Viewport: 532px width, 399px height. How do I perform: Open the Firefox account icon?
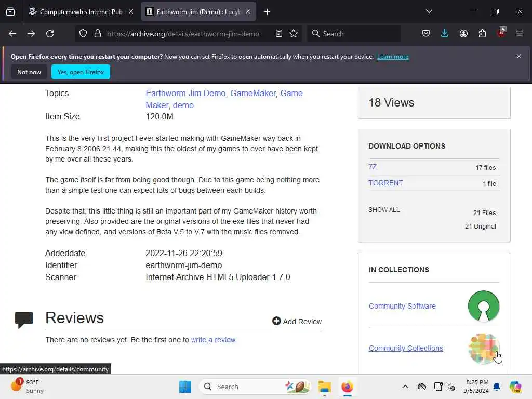(463, 33)
